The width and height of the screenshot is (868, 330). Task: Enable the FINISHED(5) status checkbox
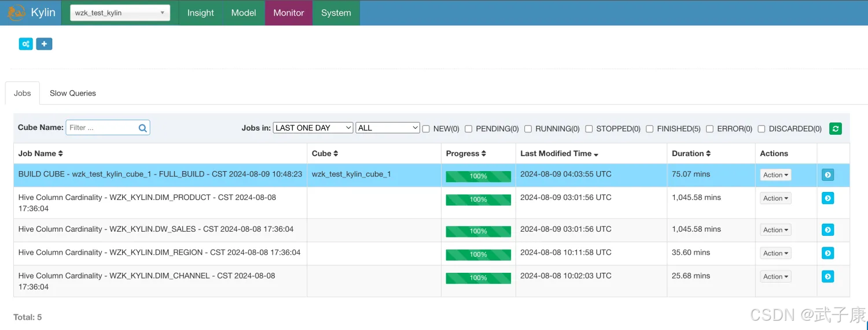coord(650,129)
